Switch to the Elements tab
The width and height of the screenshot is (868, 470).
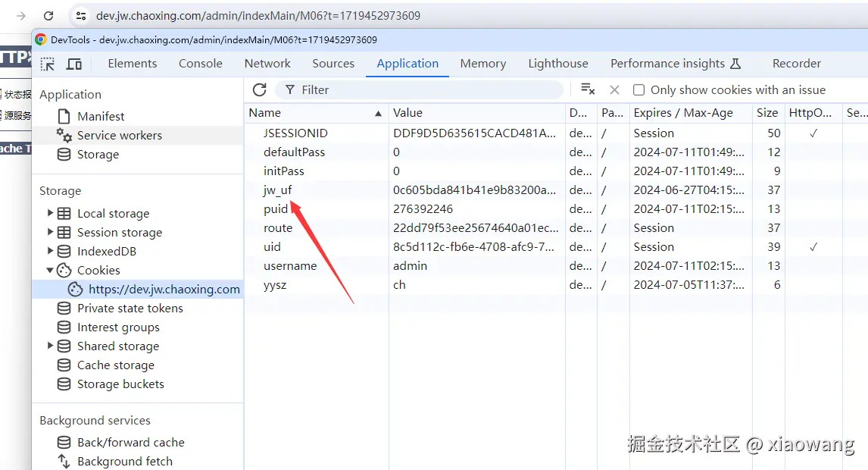[133, 64]
